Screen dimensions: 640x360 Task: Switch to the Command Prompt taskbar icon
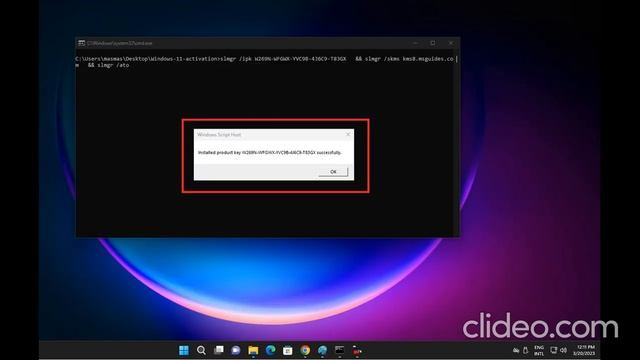(x=340, y=350)
